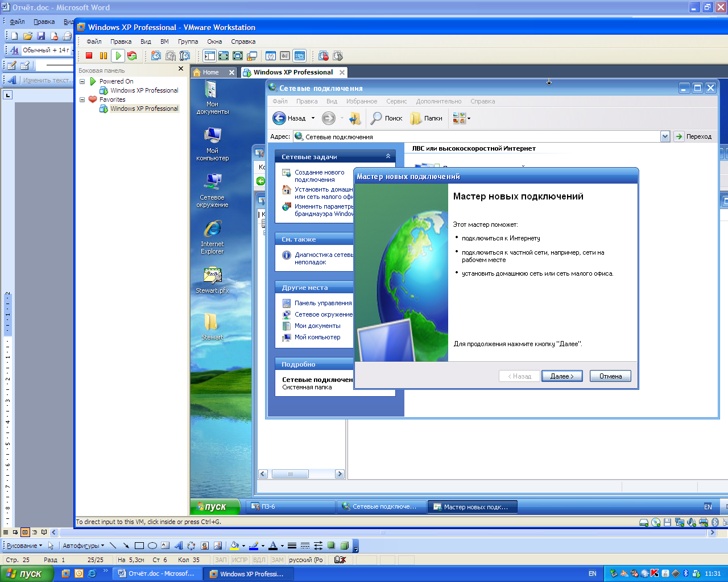Revert to snapshot using VMware toolbar icon
The image size is (728, 582).
pyautogui.click(x=170, y=56)
